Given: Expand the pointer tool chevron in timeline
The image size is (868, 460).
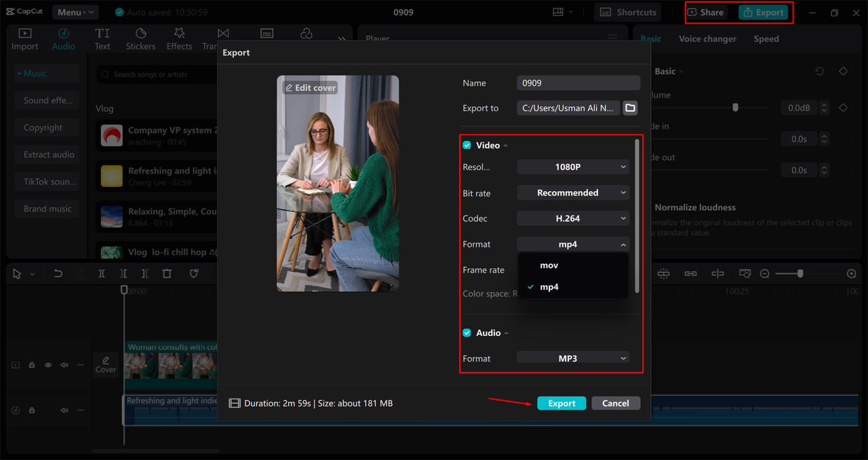Looking at the screenshot, I should point(32,274).
